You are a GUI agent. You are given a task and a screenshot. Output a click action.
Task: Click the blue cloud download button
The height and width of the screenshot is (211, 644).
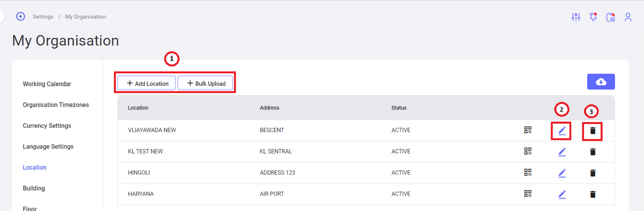pyautogui.click(x=601, y=82)
